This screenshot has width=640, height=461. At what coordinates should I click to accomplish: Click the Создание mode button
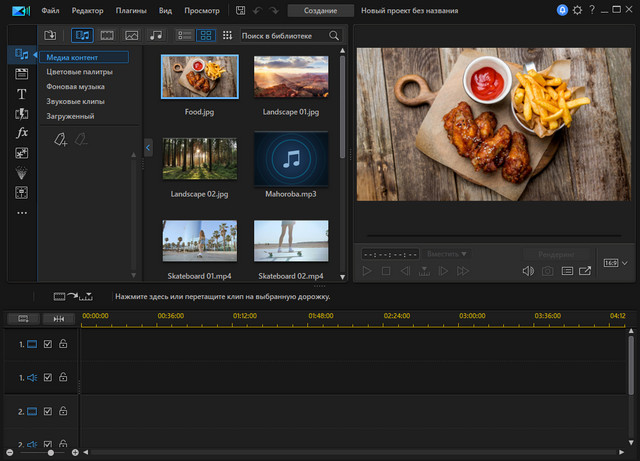coord(319,10)
